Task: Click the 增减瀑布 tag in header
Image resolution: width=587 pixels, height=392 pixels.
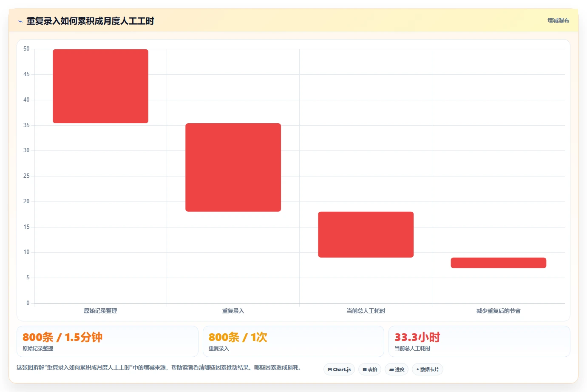Action: (558, 20)
